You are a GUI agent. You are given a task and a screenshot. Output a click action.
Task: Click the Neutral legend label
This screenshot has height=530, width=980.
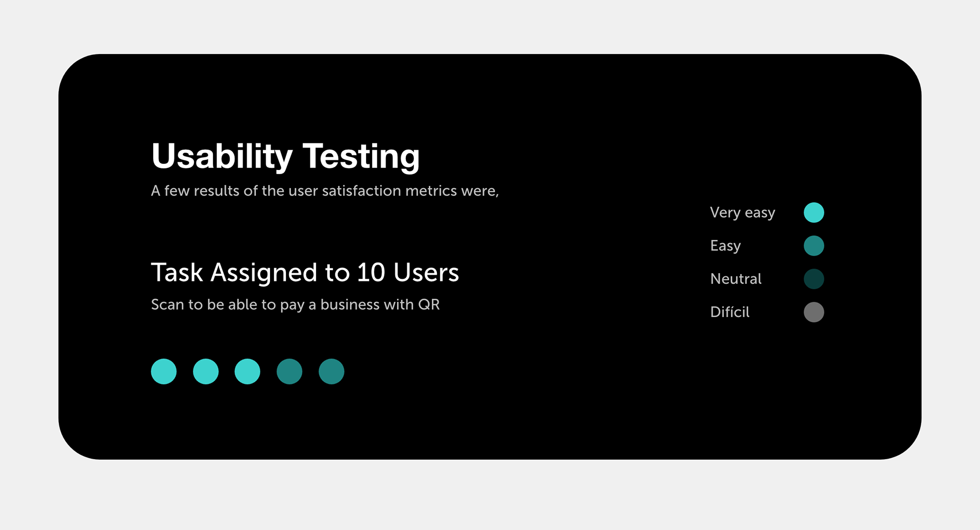(x=736, y=279)
